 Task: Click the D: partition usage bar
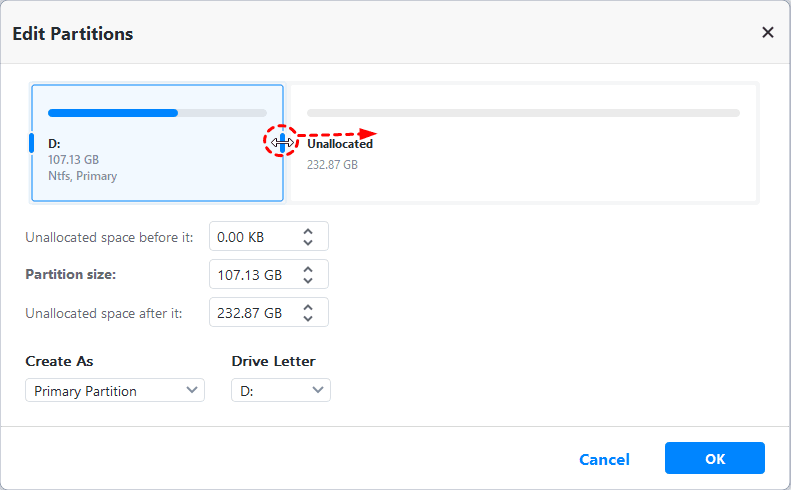click(157, 113)
